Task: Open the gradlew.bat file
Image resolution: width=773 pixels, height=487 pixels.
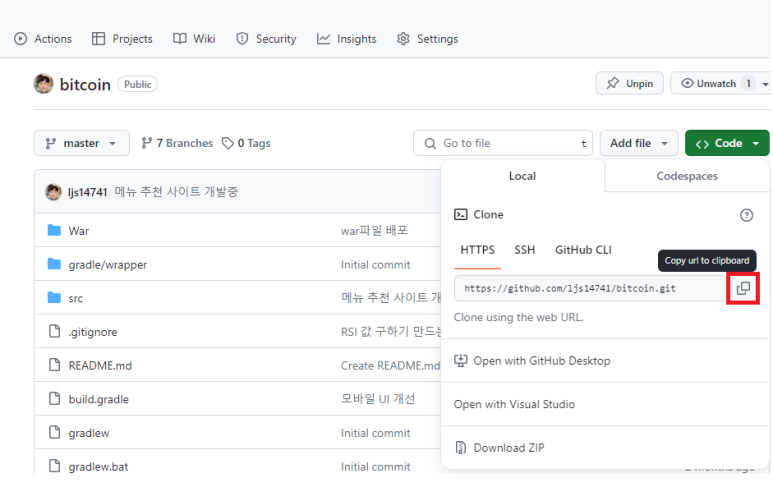Action: 98,467
